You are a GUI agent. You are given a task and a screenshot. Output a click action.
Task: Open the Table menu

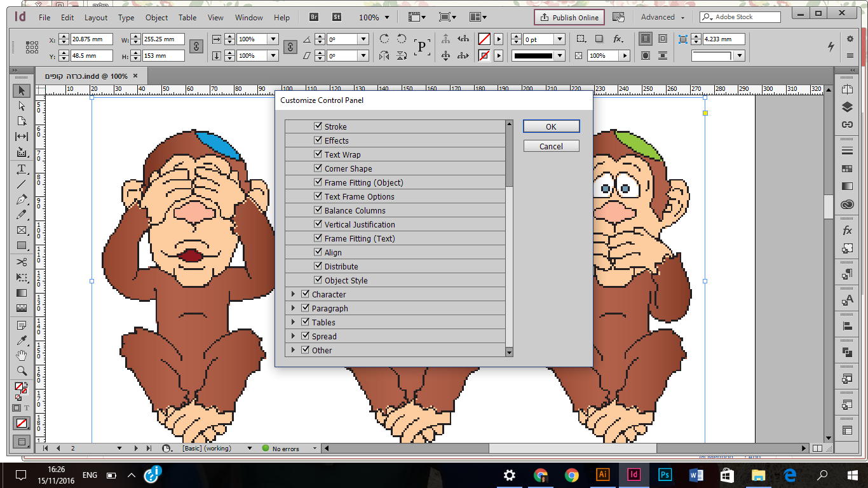187,17
